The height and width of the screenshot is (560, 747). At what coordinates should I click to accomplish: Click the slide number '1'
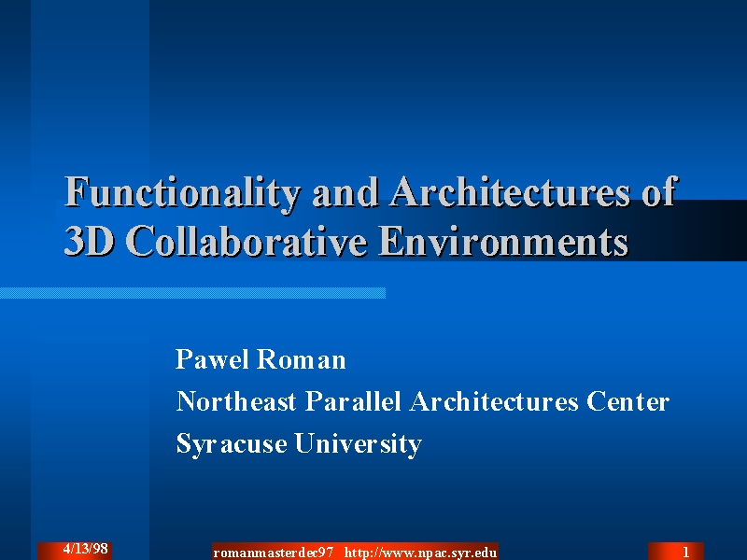point(686,551)
